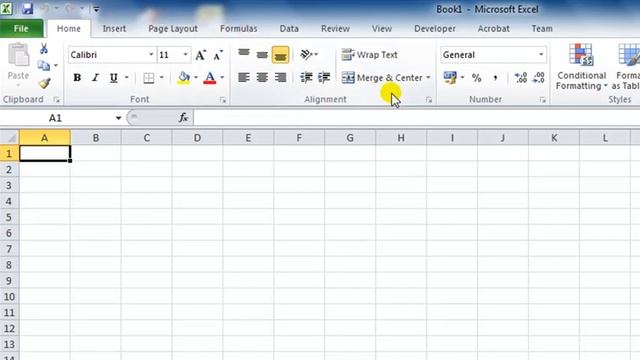Select row 5 header
This screenshot has height=360, width=640.
[x=9, y=217]
